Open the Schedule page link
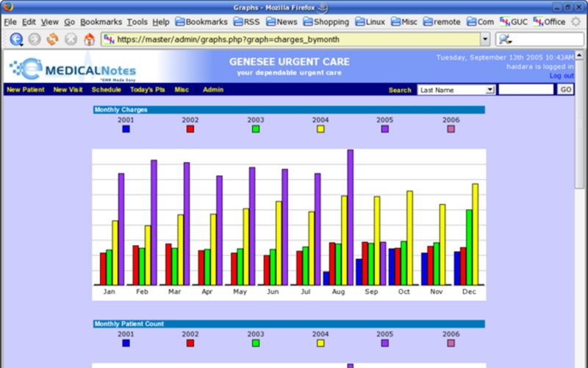Image resolution: width=588 pixels, height=368 pixels. (x=106, y=89)
